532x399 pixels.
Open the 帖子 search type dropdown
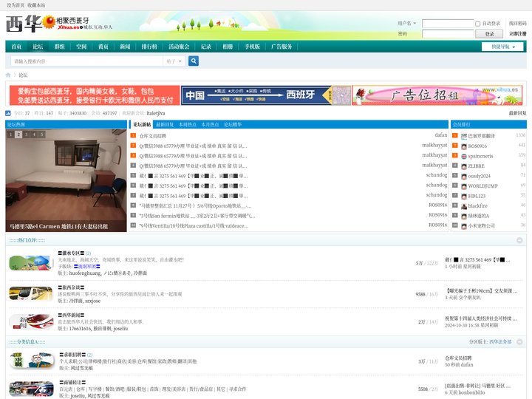174,61
